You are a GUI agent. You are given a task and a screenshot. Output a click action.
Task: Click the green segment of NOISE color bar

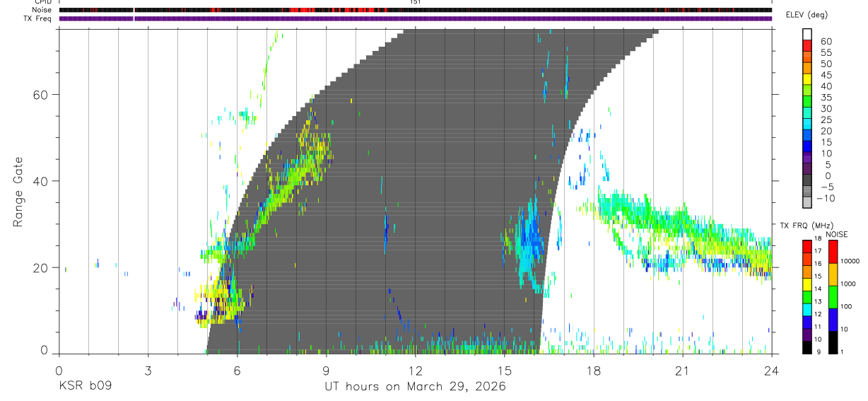pyautogui.click(x=832, y=297)
